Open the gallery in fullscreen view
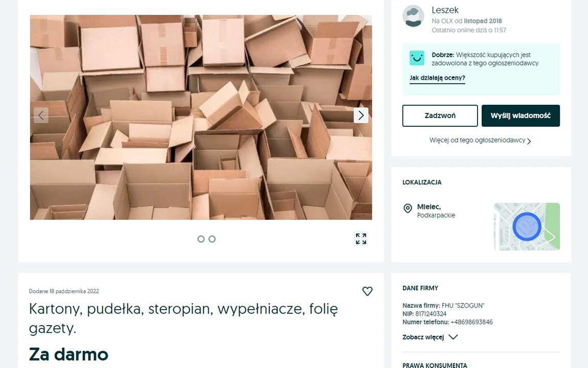The image size is (588, 368). click(x=361, y=239)
